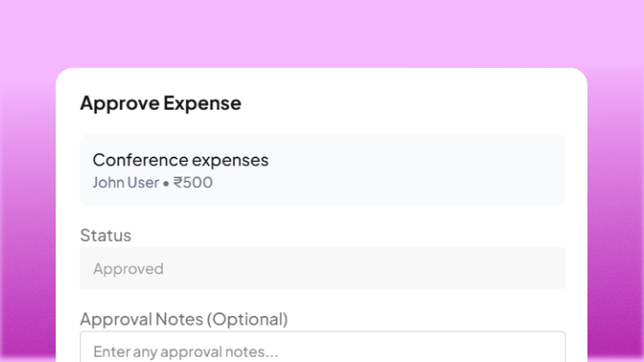644x362 pixels.
Task: Click the backdrop left of the dialog
Action: (27, 218)
